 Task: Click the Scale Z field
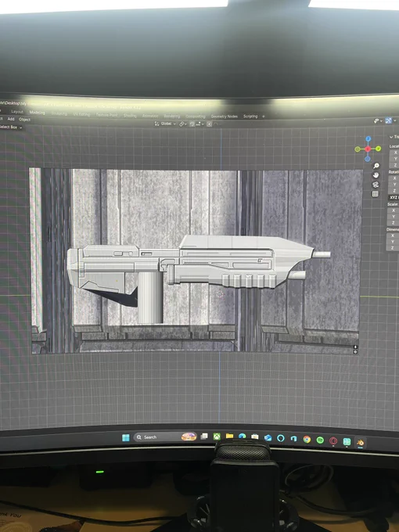[x=393, y=222]
